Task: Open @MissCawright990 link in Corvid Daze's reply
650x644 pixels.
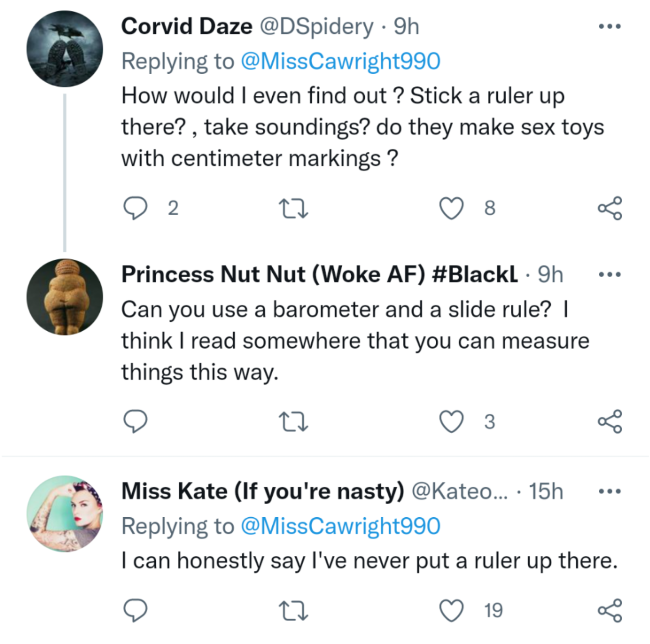Action: (x=340, y=62)
